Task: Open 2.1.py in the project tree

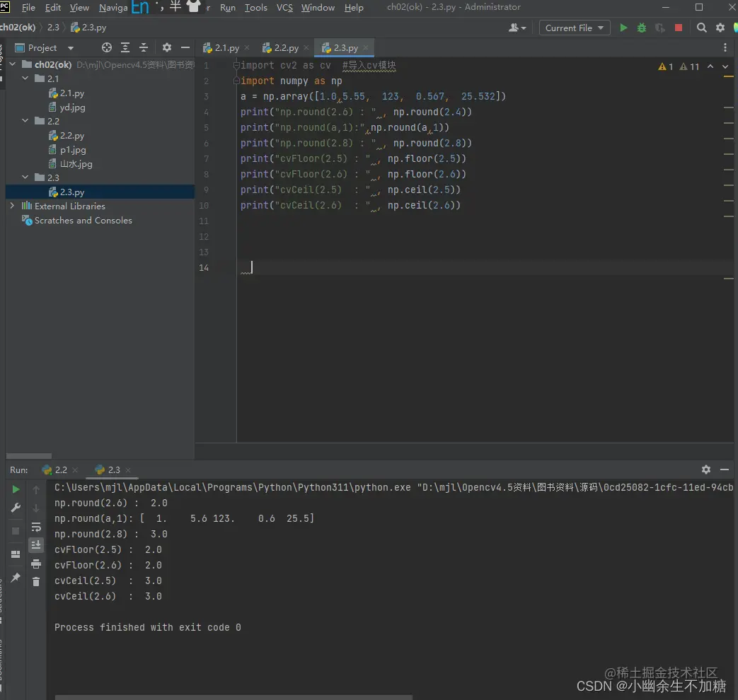Action: pos(72,93)
